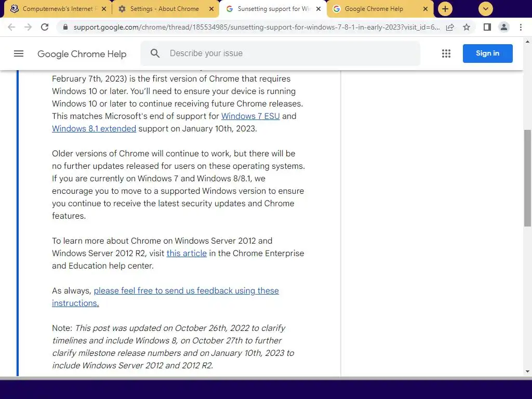Click the note text 'This post was updated'
The width and height of the screenshot is (532, 399).
[118, 328]
